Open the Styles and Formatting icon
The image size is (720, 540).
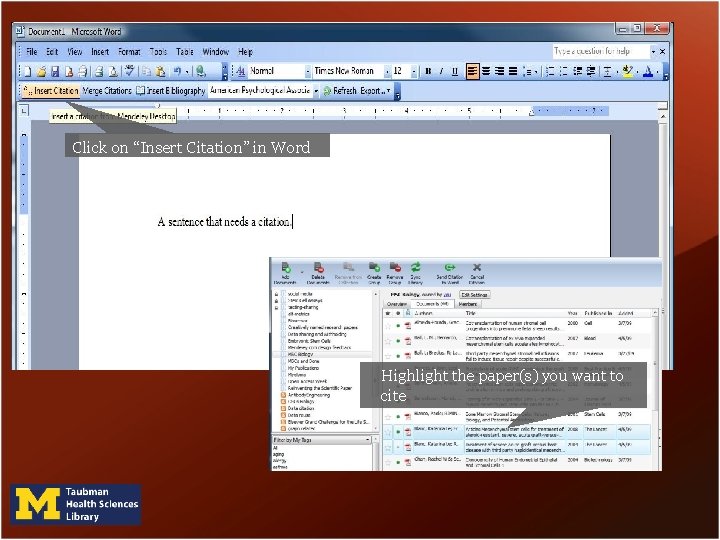coord(241,71)
